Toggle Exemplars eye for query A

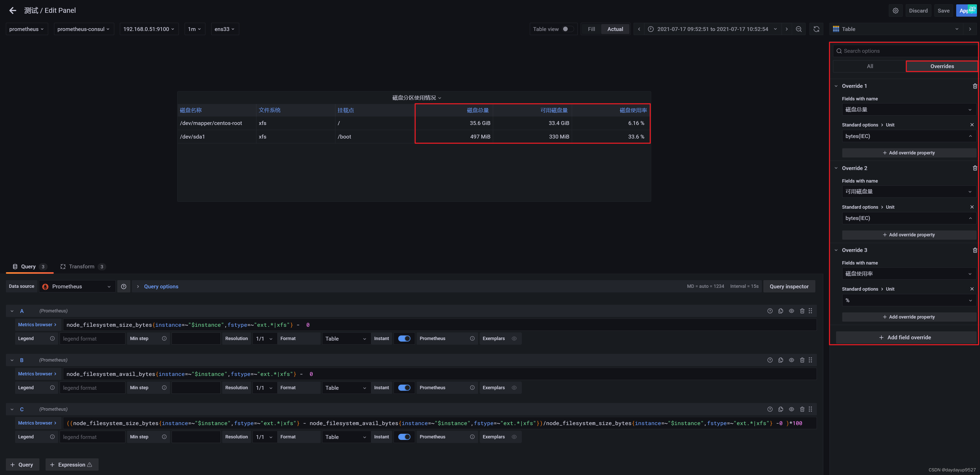pos(514,339)
